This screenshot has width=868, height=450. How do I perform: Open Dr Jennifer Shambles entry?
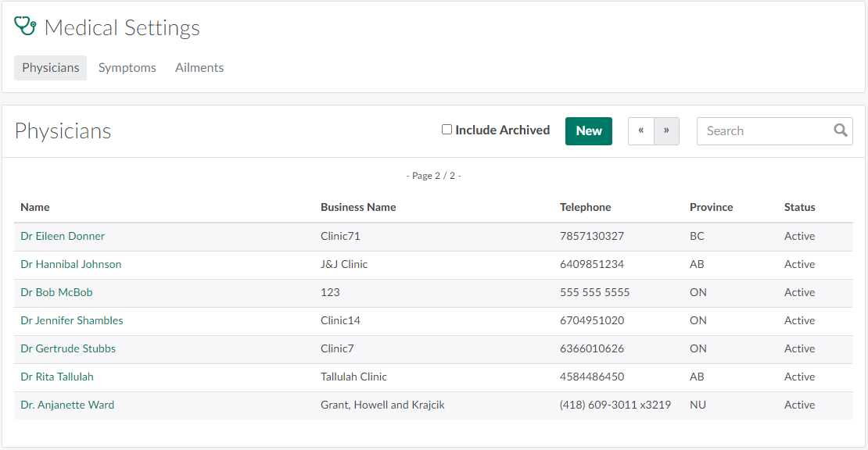(x=72, y=320)
